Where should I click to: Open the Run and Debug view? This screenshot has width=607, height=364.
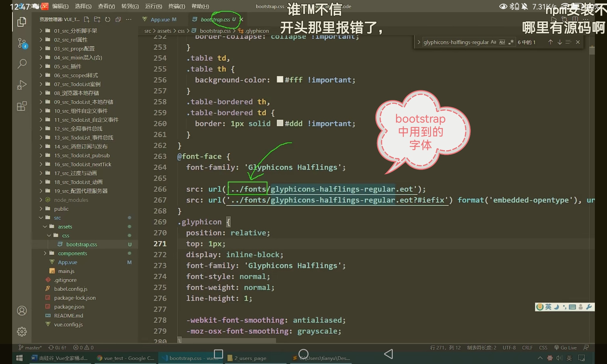(22, 85)
